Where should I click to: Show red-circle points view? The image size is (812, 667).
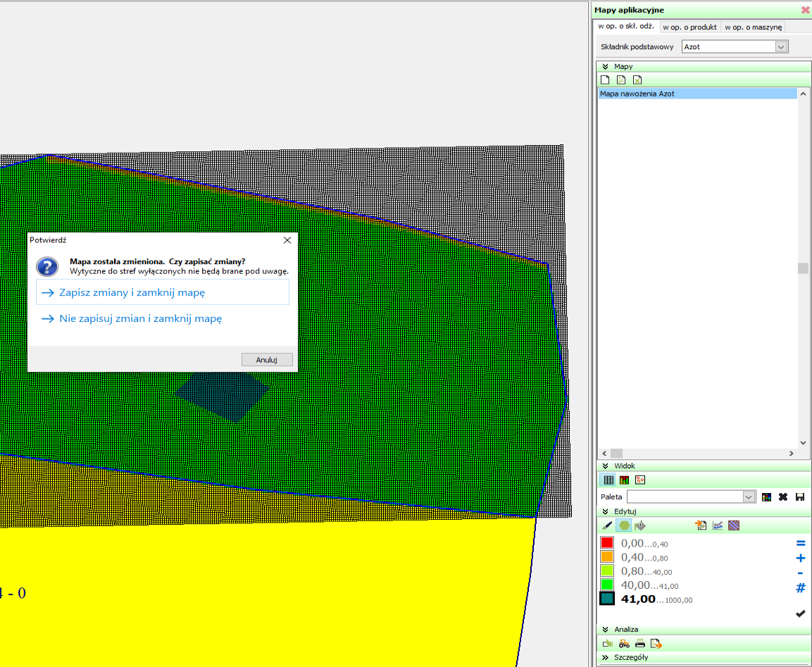(640, 480)
